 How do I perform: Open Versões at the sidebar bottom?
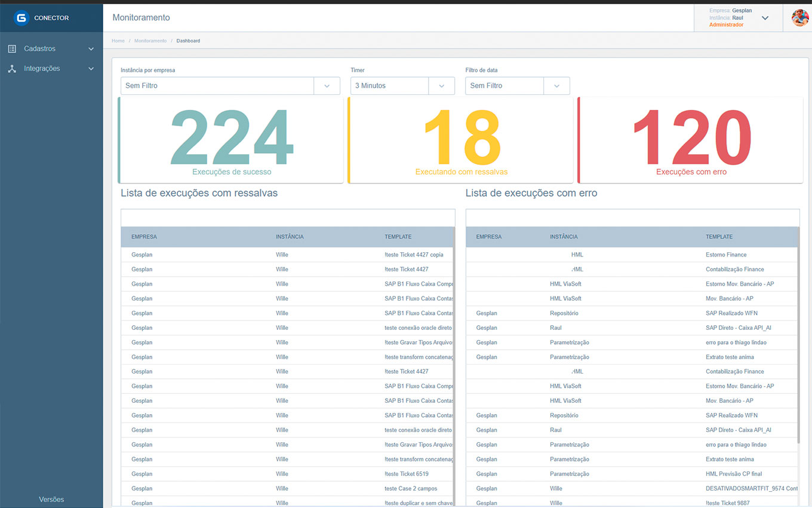coord(51,499)
